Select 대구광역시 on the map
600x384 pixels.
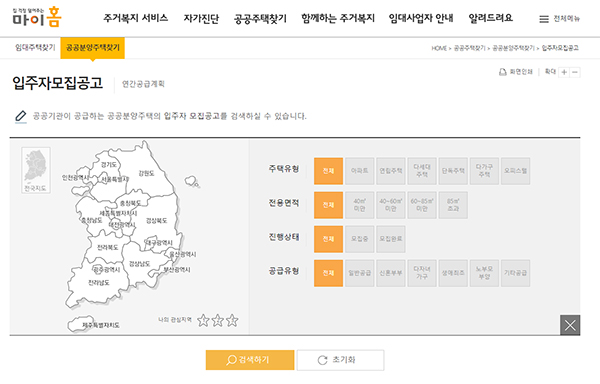[159, 243]
